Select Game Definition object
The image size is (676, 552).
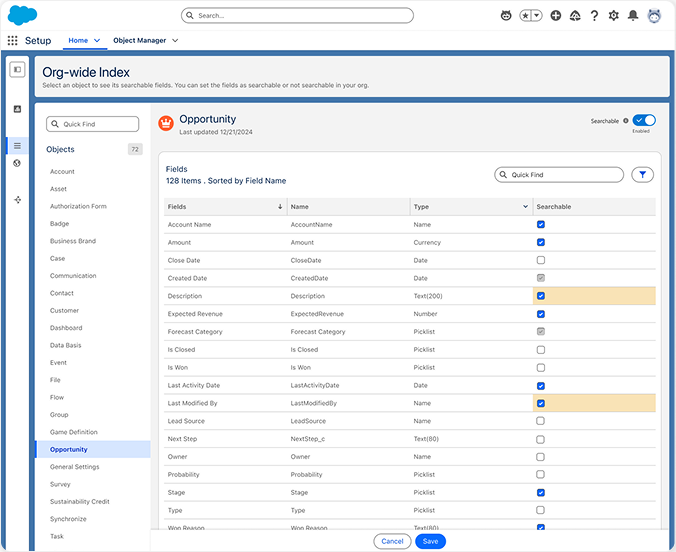(x=74, y=432)
